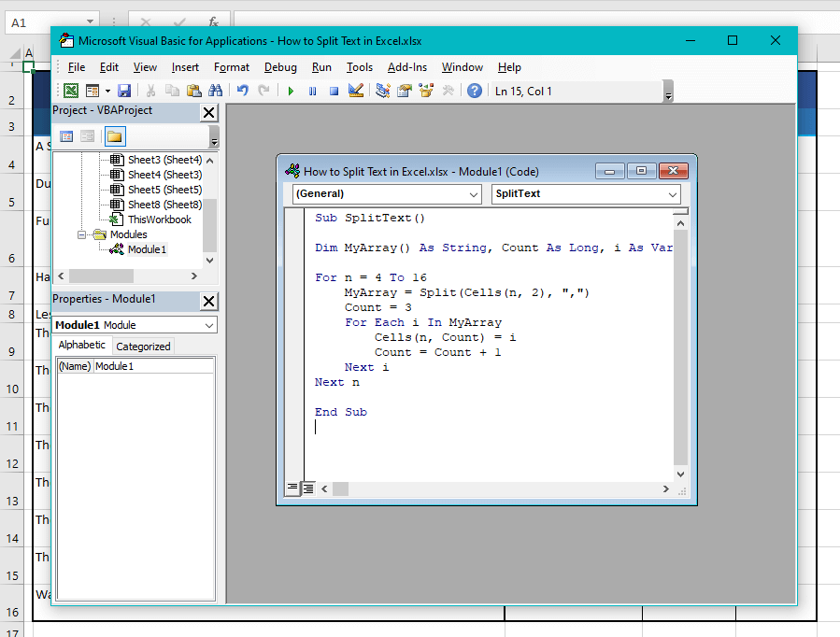
Task: Click the Run Sub (green play) icon
Action: 291,91
